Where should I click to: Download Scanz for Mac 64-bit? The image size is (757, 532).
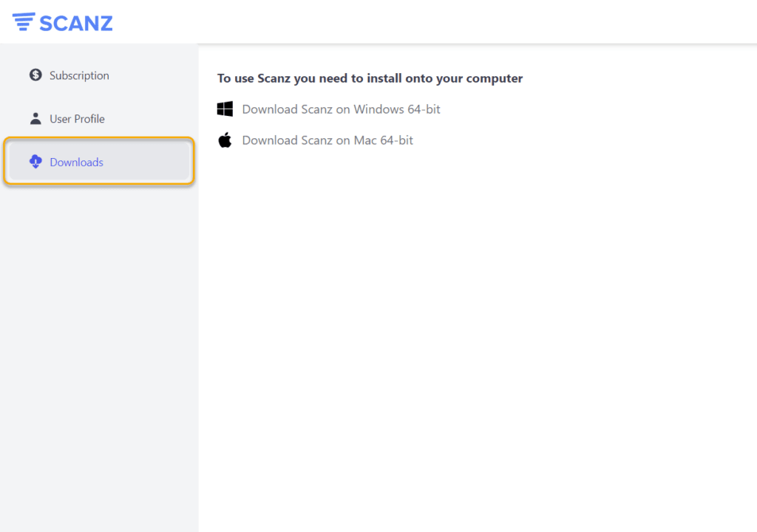[327, 140]
